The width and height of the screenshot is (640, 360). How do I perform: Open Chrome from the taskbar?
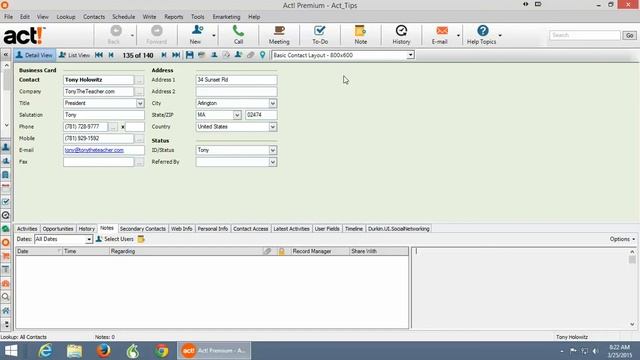point(162,351)
